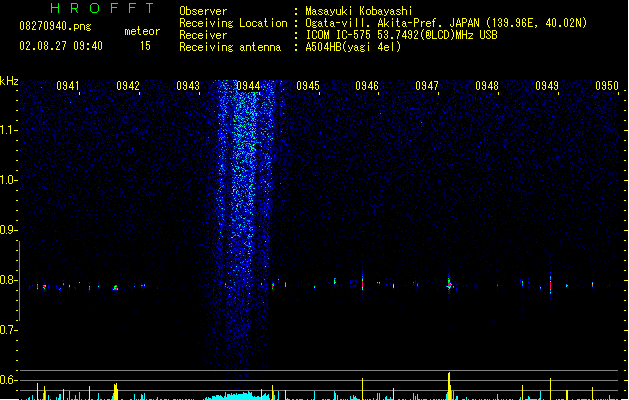Image resolution: width=629 pixels, height=400 pixels.
Task: Click the 'Receiving antenna' field label
Action: point(230,47)
